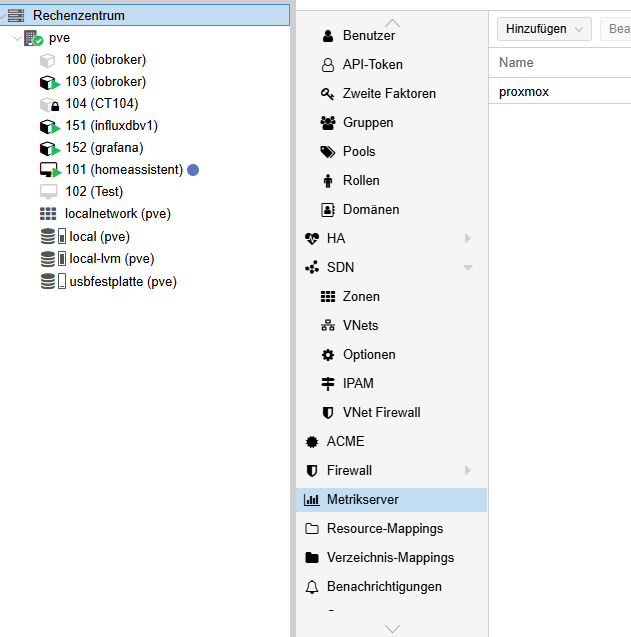Collapse the SDN submenu arrow
Viewport: 631px width, 637px height.
coord(468,267)
